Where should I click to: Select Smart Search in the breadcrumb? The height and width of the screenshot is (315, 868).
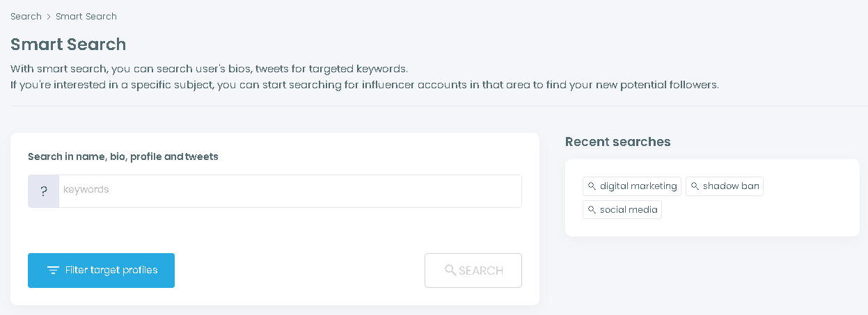click(86, 16)
